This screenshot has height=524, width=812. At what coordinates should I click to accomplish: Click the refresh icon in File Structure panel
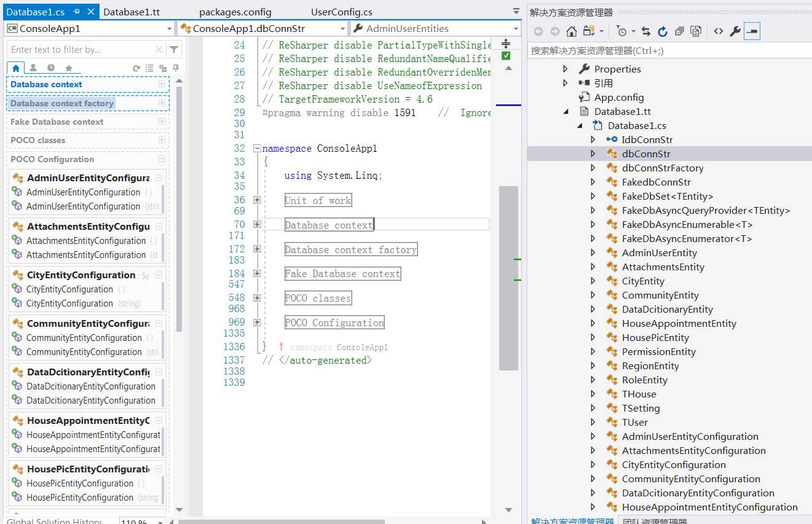click(x=136, y=68)
